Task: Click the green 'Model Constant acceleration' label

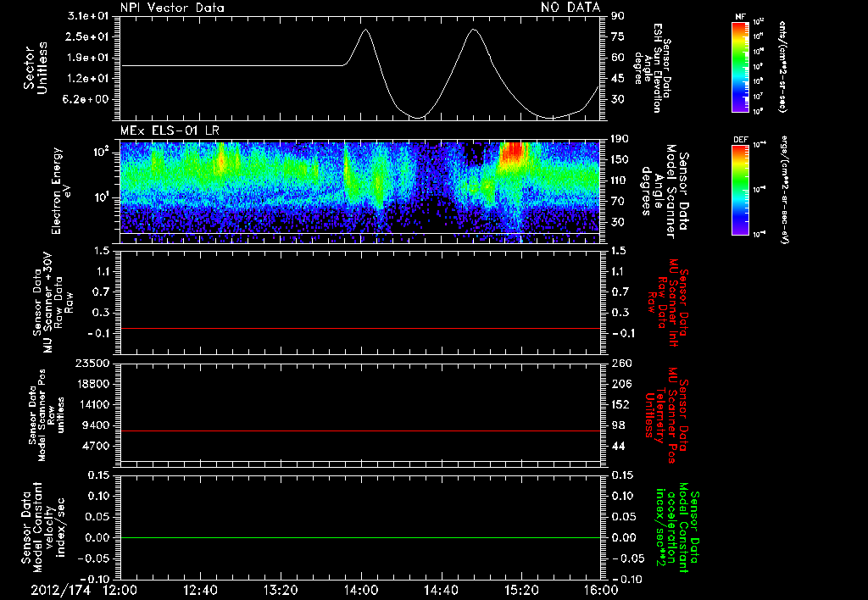Action: [678, 528]
